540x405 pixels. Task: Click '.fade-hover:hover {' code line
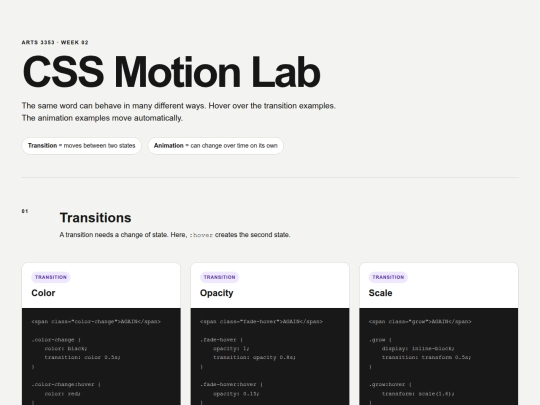[231, 384]
